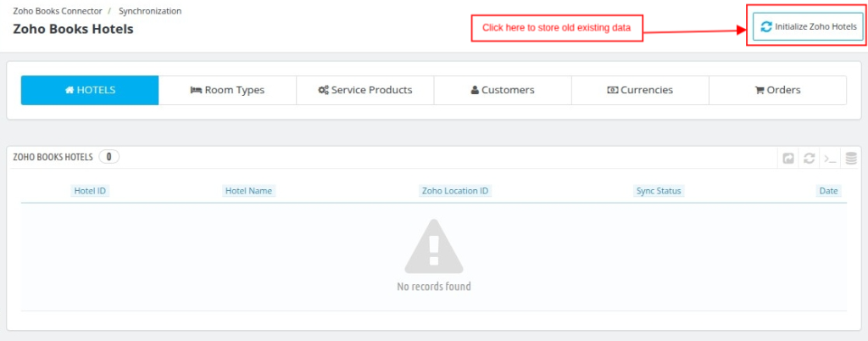Open the Service Products tab
868x341 pixels.
(x=365, y=90)
